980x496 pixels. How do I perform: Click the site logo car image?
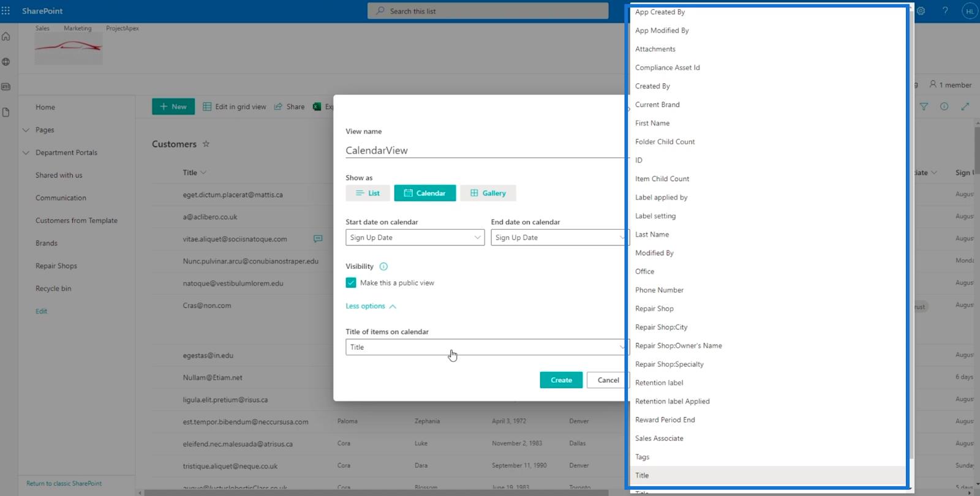click(x=69, y=49)
